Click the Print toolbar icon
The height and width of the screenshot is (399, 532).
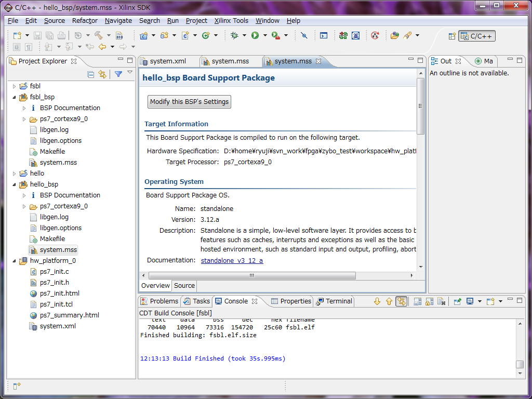point(61,35)
